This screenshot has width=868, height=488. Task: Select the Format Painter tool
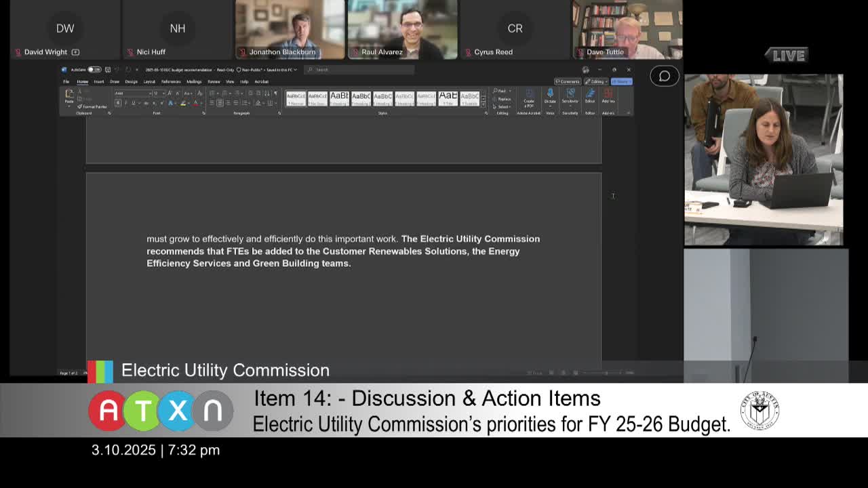[x=93, y=106]
